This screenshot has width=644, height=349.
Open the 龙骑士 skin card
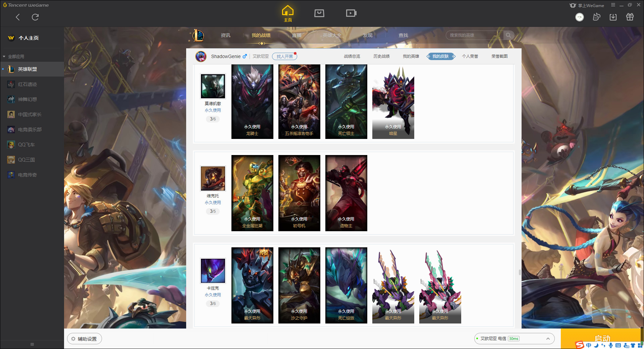tap(252, 102)
